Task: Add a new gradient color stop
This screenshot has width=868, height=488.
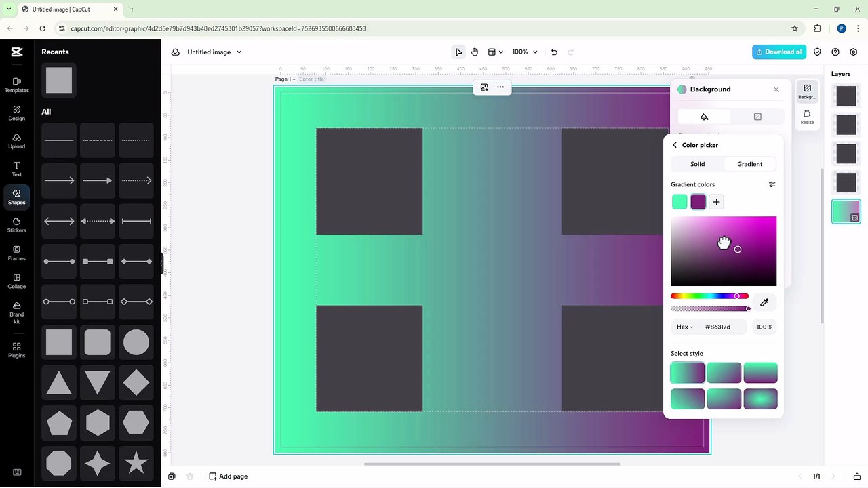Action: coord(716,202)
